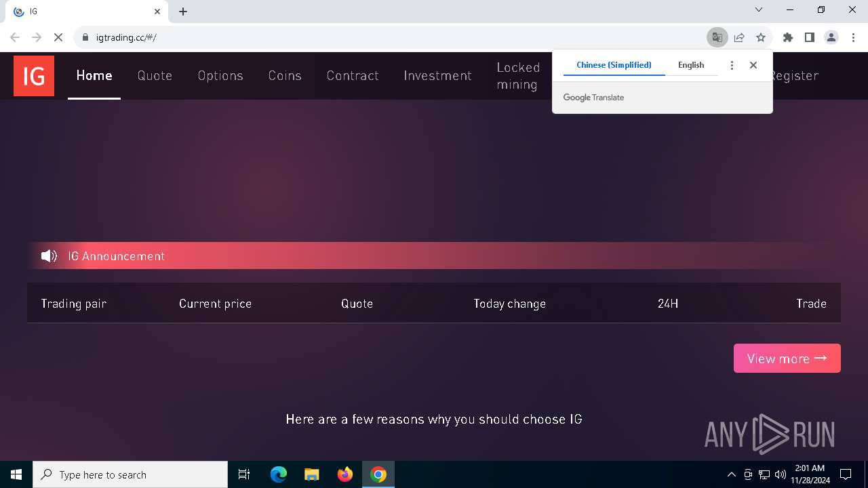Bookmark this tab with star icon

(x=761, y=37)
